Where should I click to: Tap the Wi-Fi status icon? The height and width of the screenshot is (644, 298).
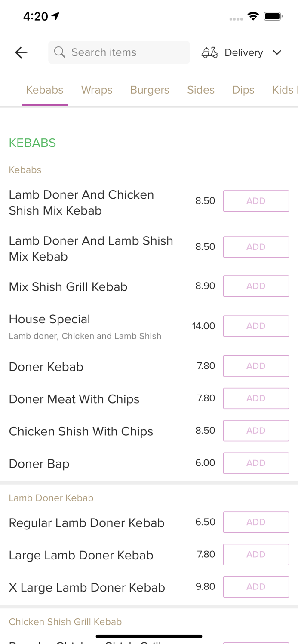[253, 16]
